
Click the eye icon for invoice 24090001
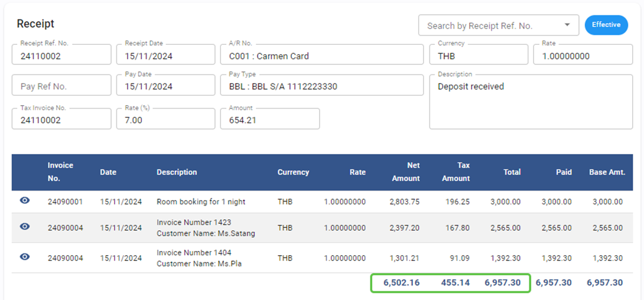(24, 201)
